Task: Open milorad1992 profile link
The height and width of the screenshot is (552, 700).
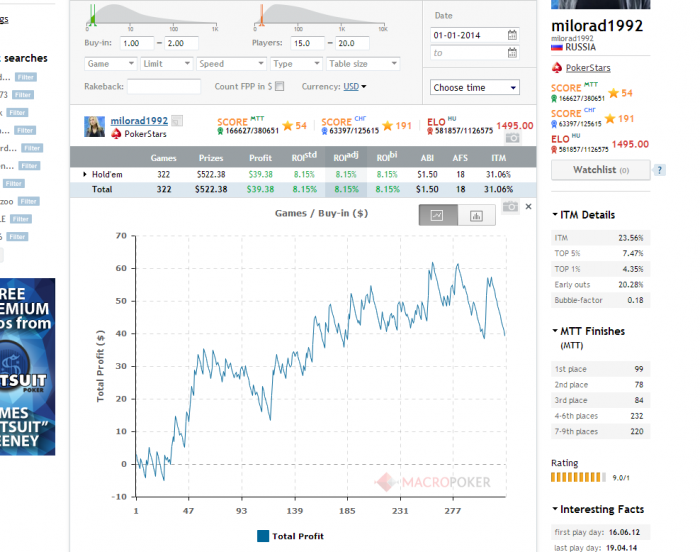Action: pyautogui.click(x=139, y=121)
